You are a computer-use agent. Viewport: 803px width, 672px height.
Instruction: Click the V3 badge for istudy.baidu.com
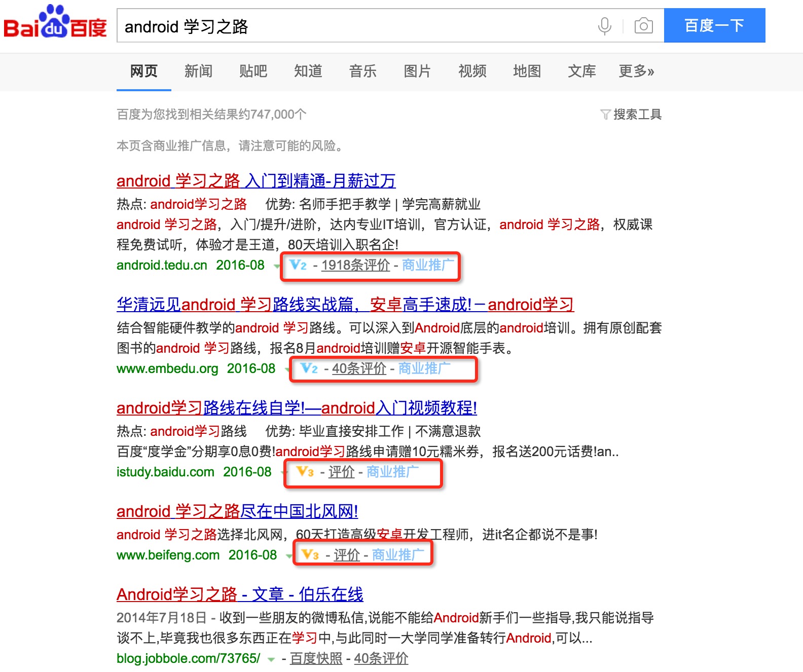tap(305, 472)
